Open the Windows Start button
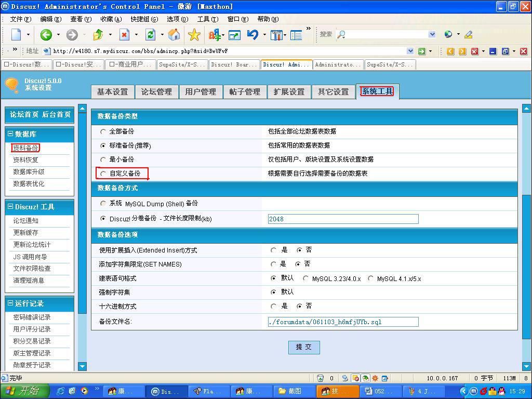Viewport: 532px width, 399px height. tap(25, 391)
